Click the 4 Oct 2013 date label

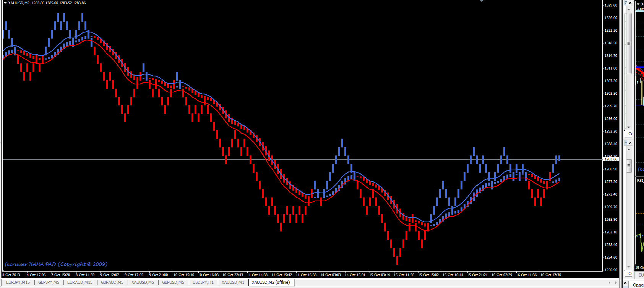pos(11,275)
